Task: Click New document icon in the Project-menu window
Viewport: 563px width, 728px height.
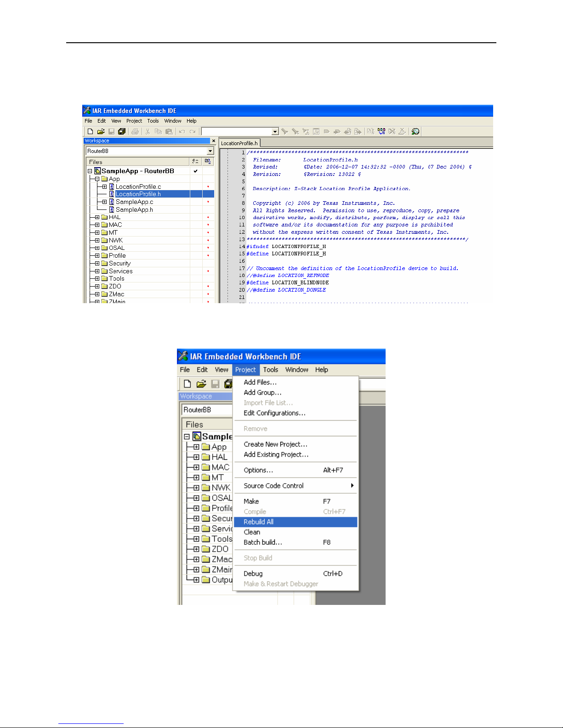Action: (x=187, y=384)
